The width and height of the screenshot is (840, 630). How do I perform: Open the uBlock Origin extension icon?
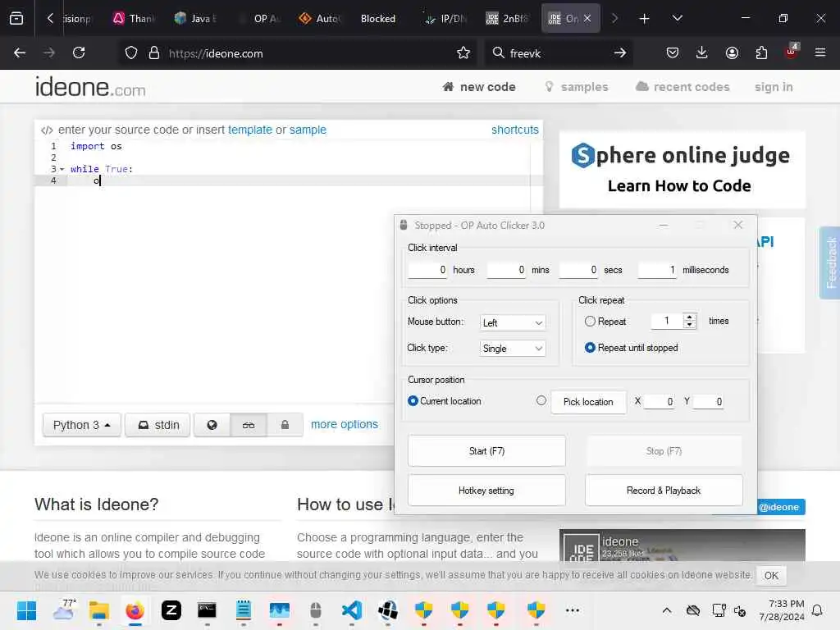point(792,52)
